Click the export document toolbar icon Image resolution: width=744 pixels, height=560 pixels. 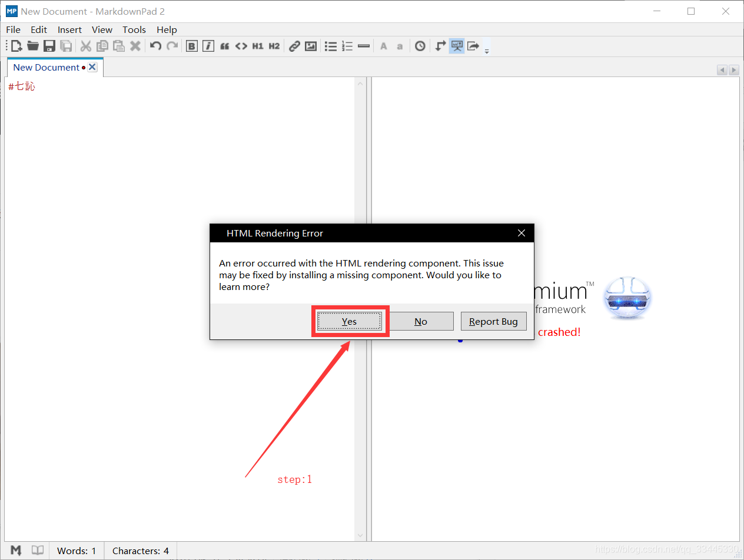point(473,46)
